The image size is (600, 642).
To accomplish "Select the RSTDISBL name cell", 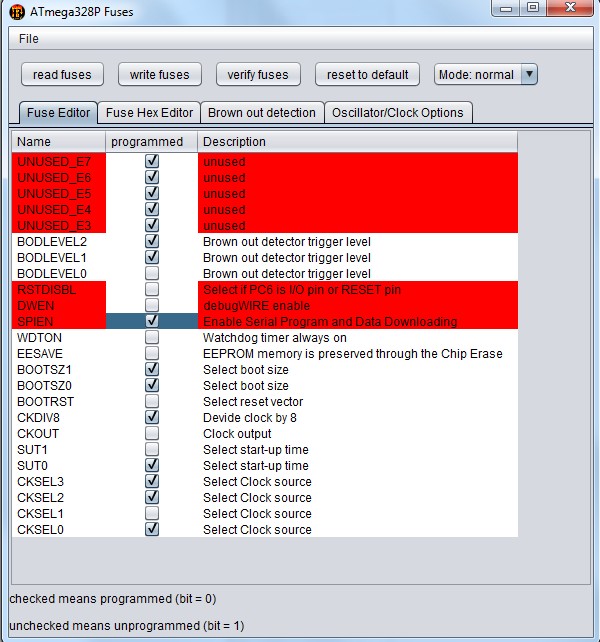I will pyautogui.click(x=59, y=289).
